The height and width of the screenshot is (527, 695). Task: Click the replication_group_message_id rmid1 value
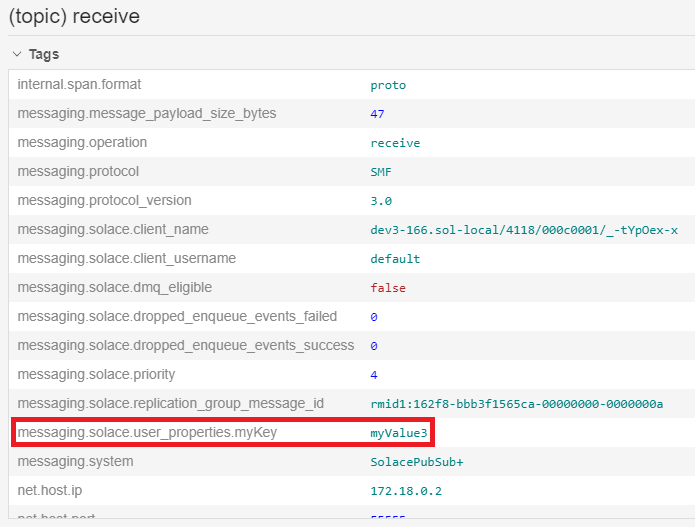pos(516,404)
